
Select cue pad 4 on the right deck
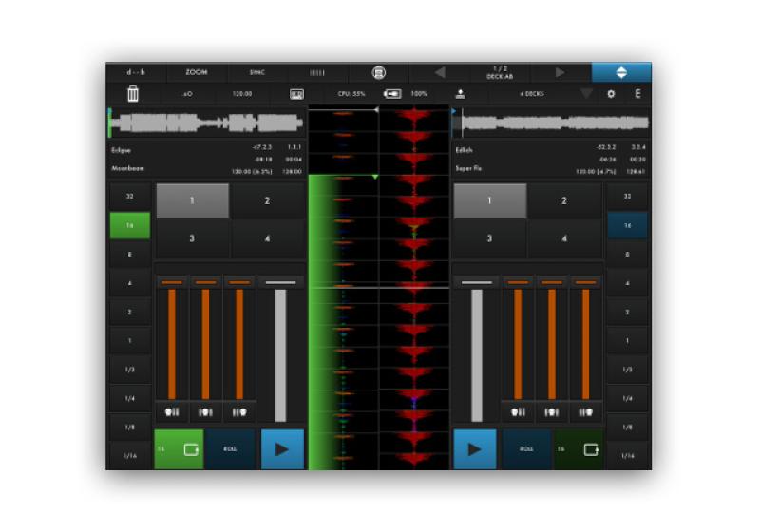tap(564, 238)
